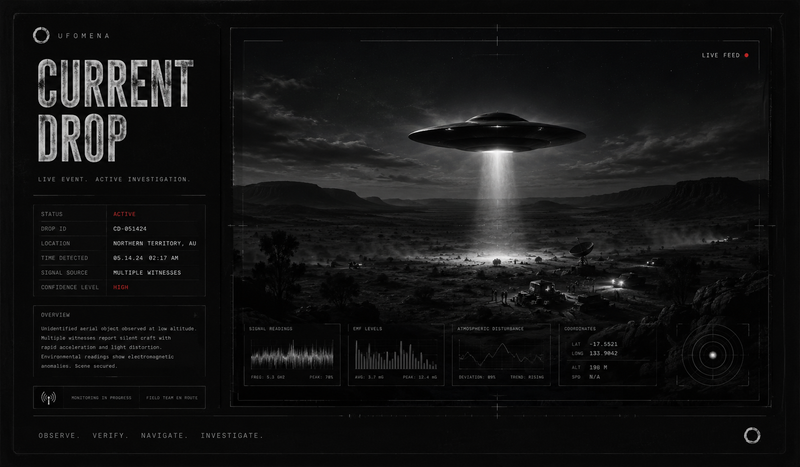Click the LAT value -17.5521
This screenshot has height=467, width=800.
(603, 344)
